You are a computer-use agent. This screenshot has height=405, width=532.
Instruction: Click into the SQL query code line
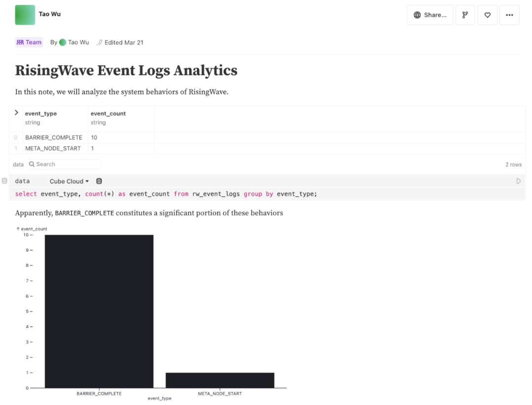(166, 194)
